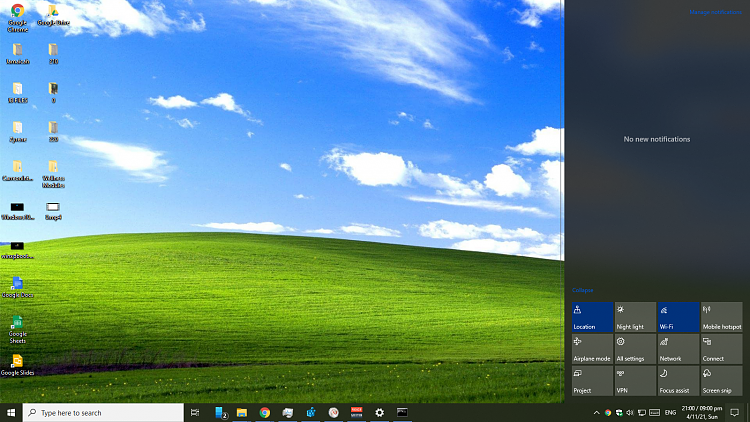Open the volume control tray icon
The height and width of the screenshot is (422, 750).
tap(630, 412)
